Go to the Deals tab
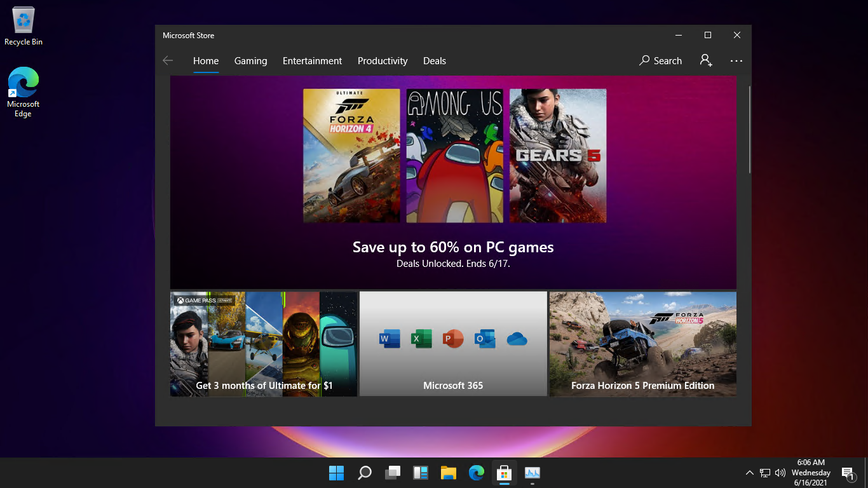Viewport: 868px width, 488px height. [435, 61]
